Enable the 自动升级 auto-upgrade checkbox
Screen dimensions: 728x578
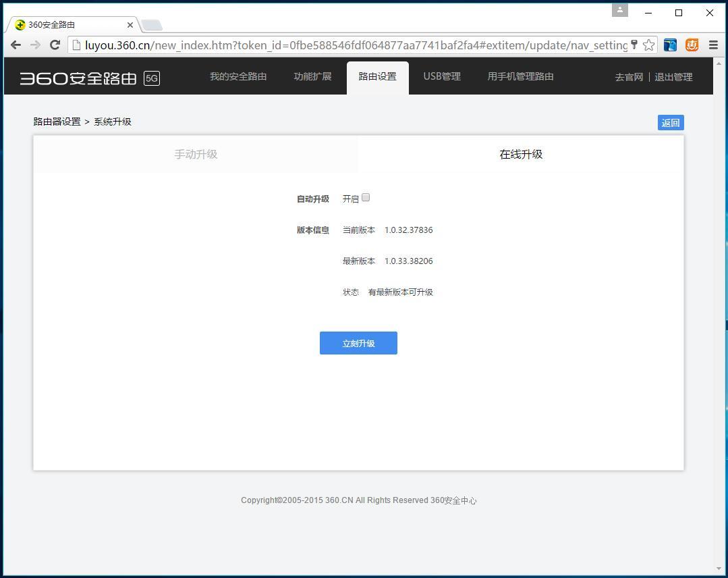coord(365,197)
